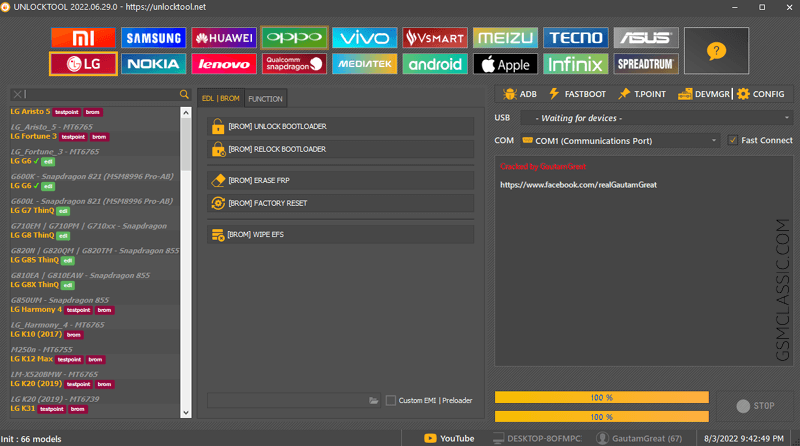This screenshot has height=446, width=800.
Task: Select the Apple brand tile
Action: click(505, 64)
